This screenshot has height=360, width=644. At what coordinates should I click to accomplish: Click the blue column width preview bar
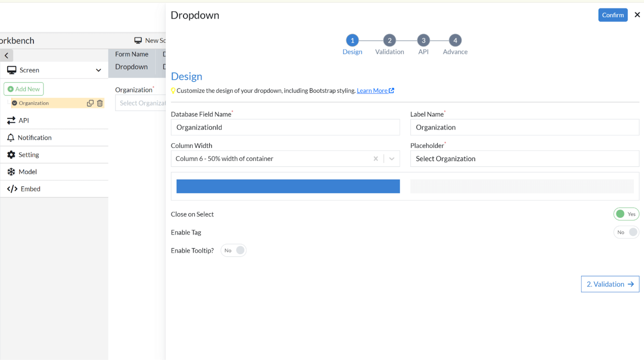(x=288, y=187)
